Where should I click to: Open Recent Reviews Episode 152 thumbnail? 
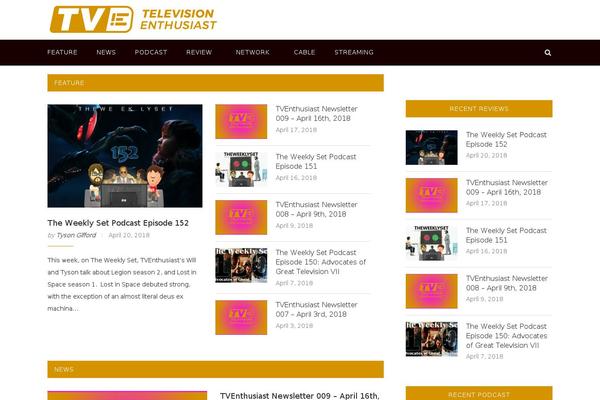pos(432,147)
